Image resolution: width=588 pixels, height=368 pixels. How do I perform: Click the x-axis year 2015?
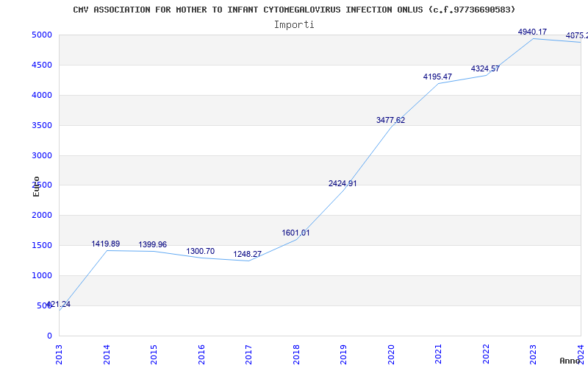tap(154, 355)
